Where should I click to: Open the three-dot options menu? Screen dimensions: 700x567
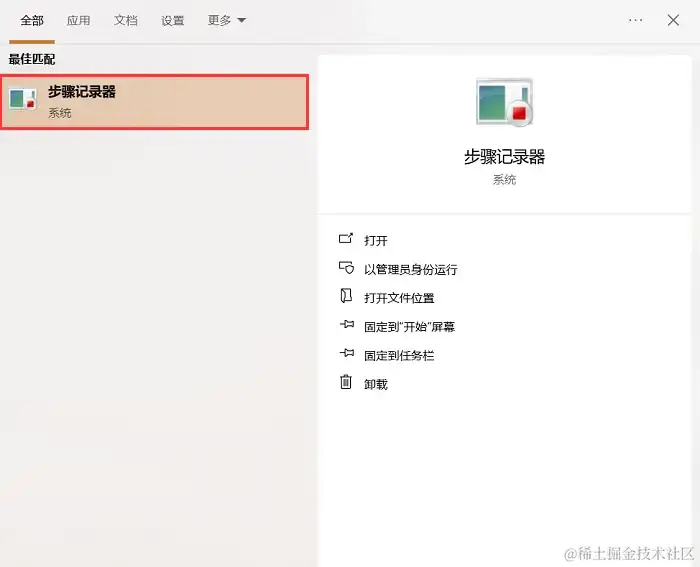635,20
